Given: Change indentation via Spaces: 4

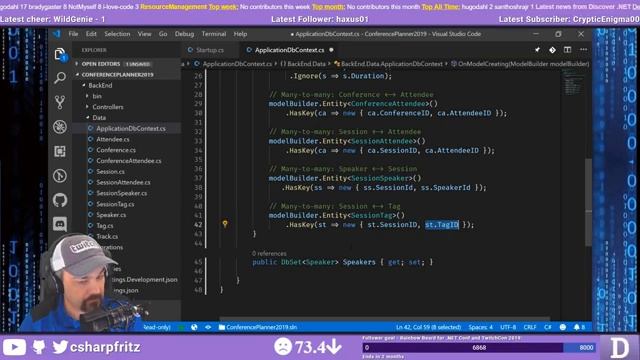Looking at the screenshot, I should click(x=480, y=327).
